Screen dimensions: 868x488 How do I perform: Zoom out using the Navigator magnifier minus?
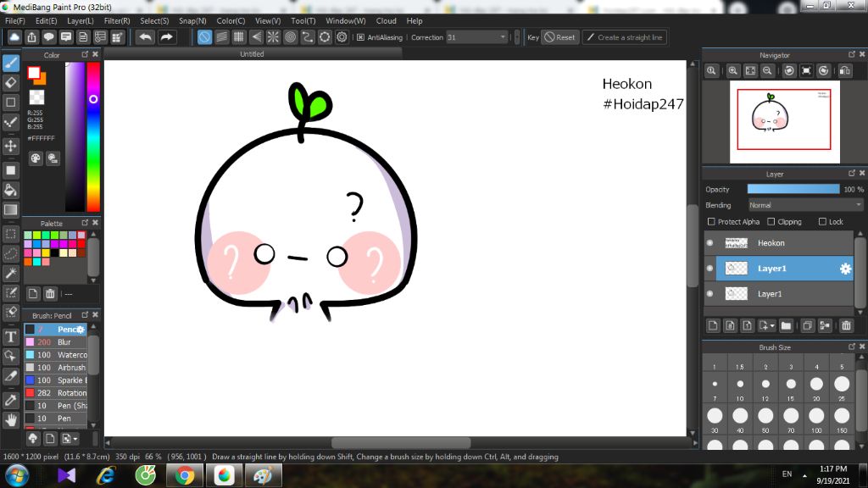(767, 70)
